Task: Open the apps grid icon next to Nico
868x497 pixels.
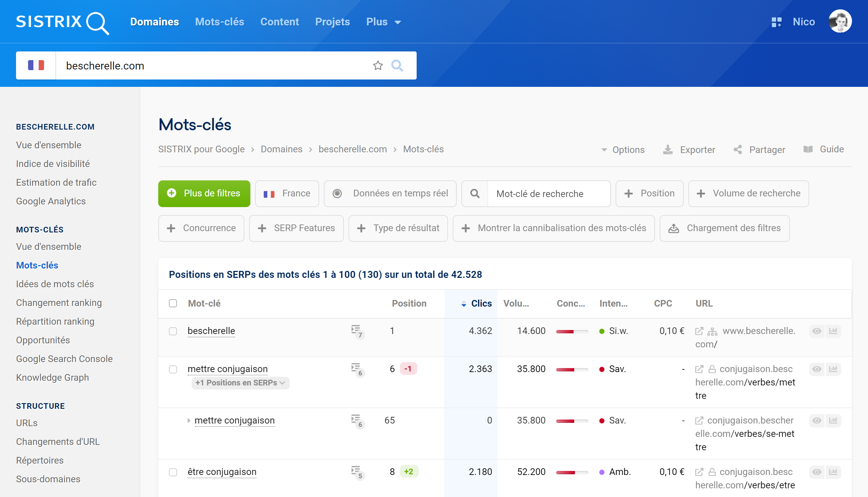Action: pos(776,22)
